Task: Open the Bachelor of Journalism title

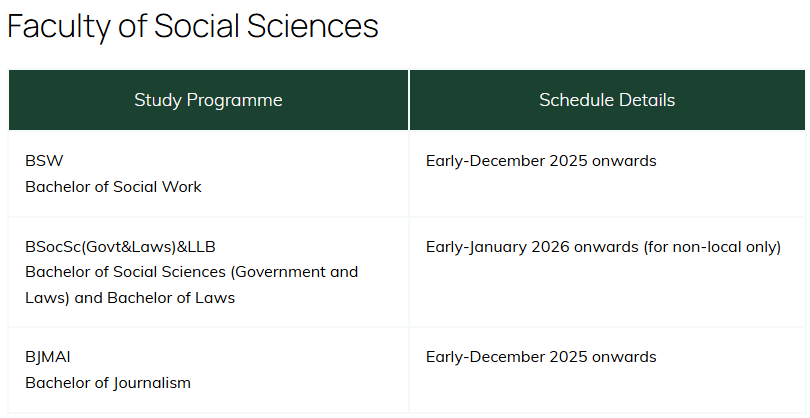Action: [x=108, y=383]
